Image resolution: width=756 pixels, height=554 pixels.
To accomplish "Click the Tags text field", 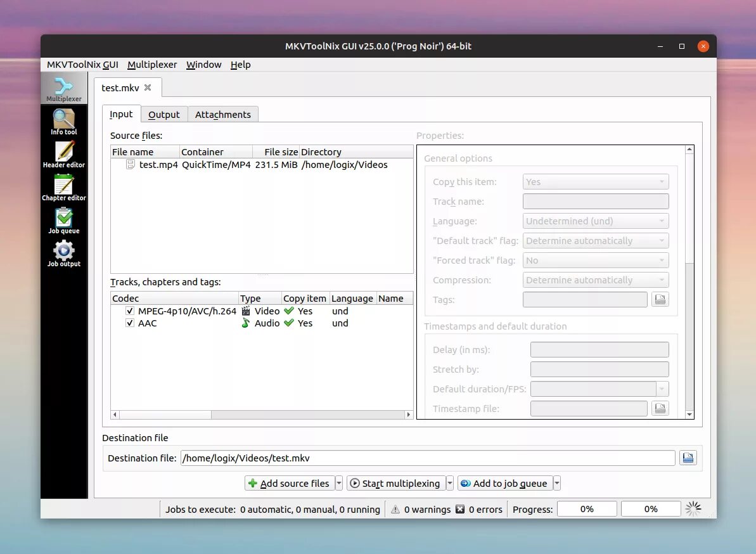I will pos(585,299).
